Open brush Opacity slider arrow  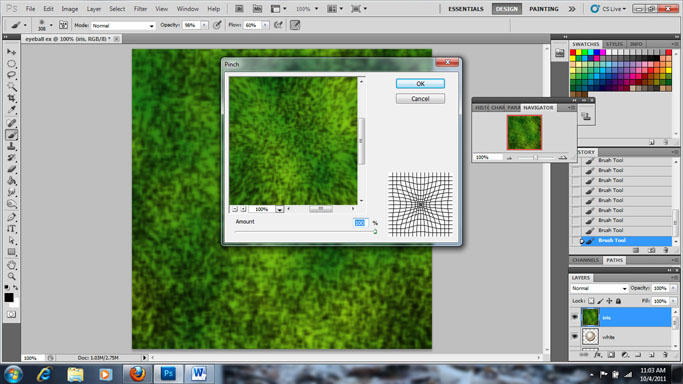(204, 25)
